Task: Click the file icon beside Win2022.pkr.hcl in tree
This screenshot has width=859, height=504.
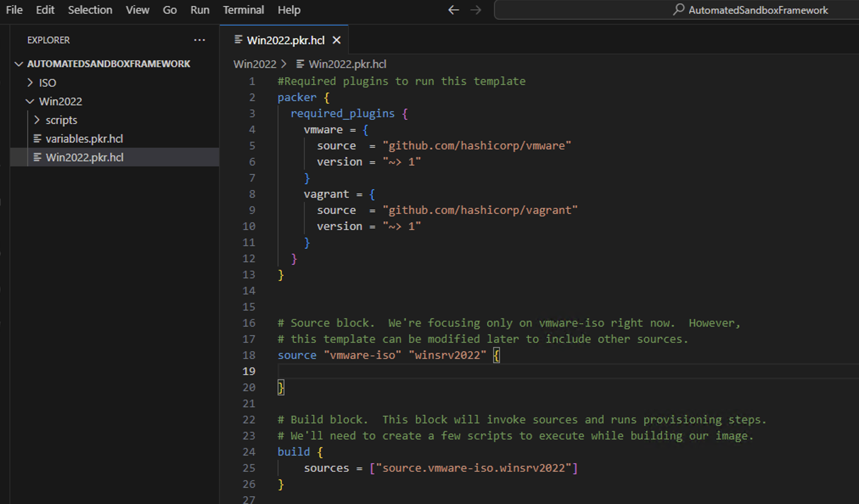Action: coord(37,157)
